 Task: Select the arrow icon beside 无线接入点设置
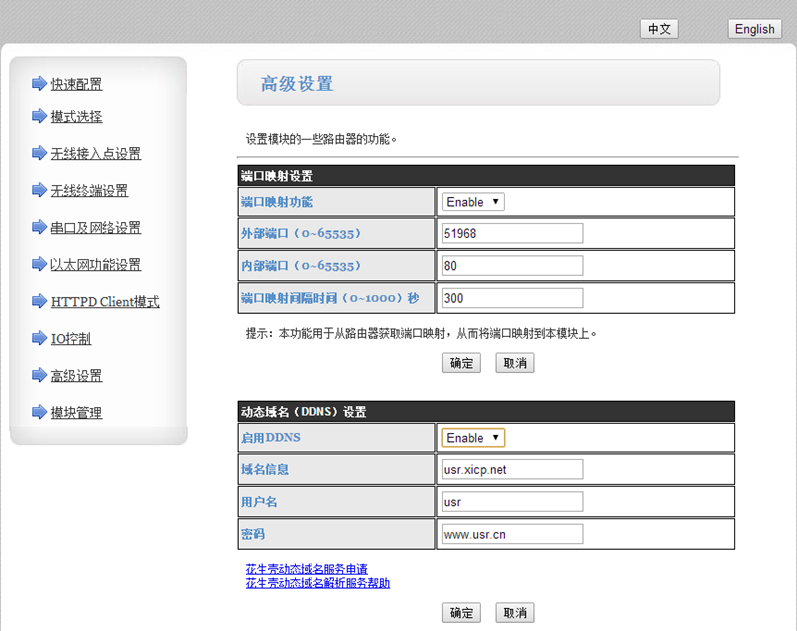click(x=39, y=153)
